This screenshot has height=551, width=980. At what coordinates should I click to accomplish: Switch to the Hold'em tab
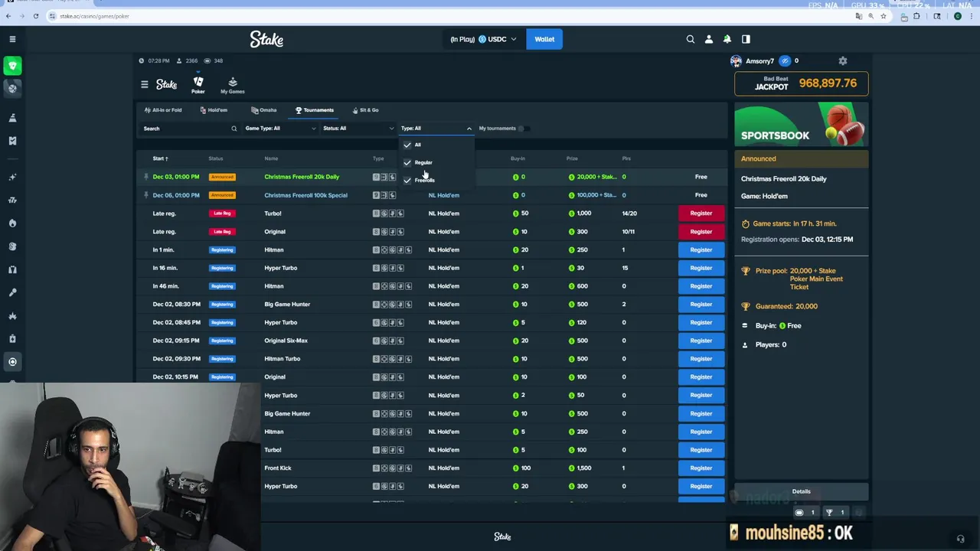coord(214,110)
